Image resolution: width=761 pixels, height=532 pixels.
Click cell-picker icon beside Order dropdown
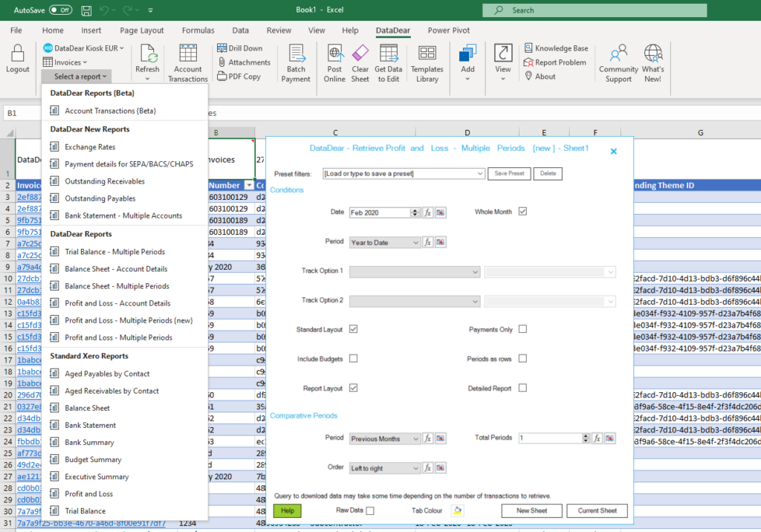click(x=440, y=468)
